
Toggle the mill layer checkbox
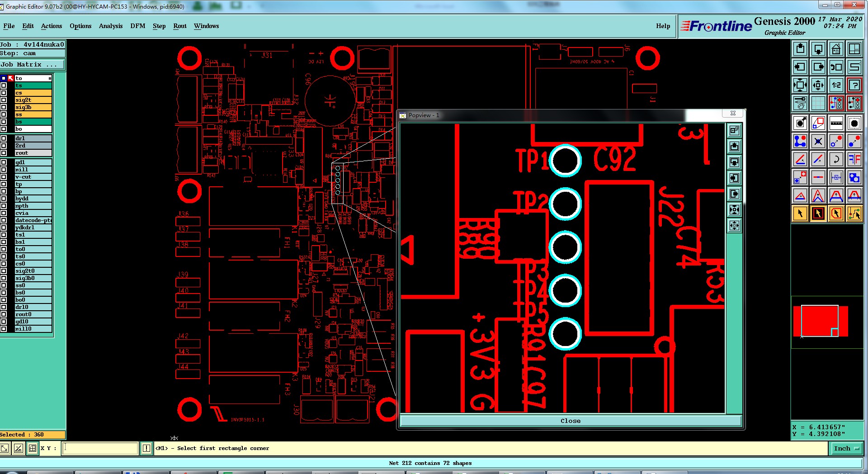click(4, 170)
